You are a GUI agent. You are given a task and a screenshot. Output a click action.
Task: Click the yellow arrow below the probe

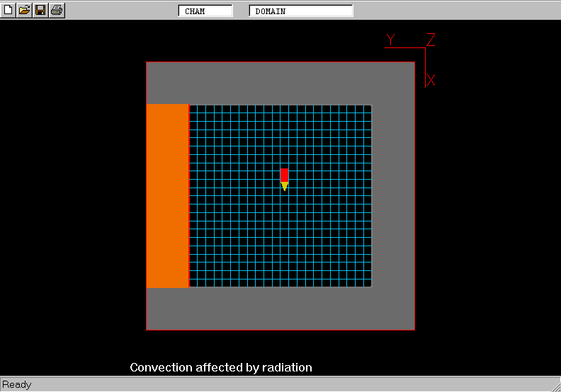284,186
